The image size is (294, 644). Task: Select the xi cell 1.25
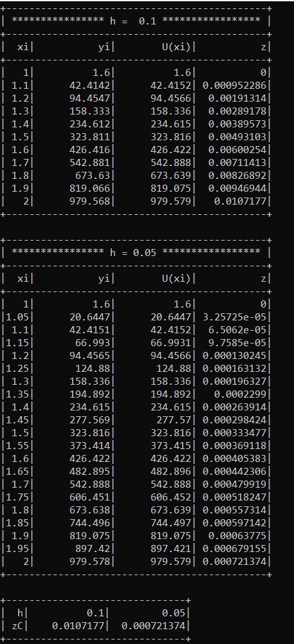[x=17, y=368]
